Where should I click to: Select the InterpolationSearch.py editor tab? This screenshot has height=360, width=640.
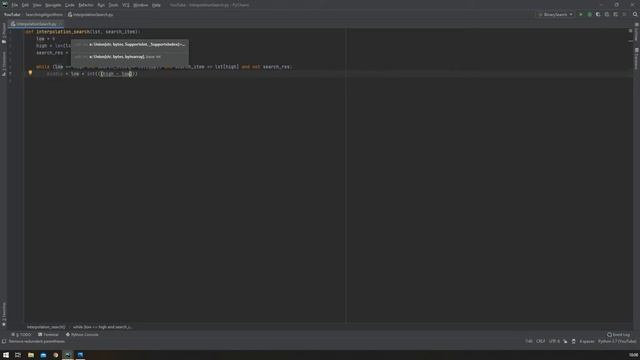click(36, 24)
